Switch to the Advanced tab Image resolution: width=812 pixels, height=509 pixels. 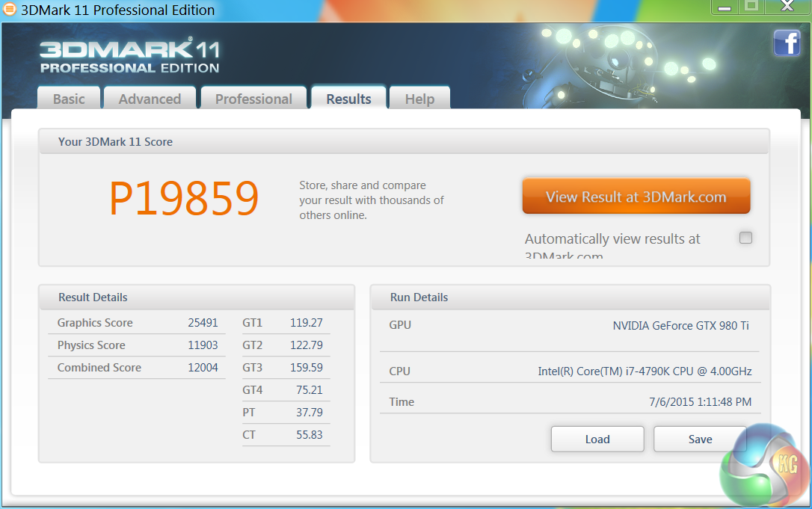click(x=150, y=99)
